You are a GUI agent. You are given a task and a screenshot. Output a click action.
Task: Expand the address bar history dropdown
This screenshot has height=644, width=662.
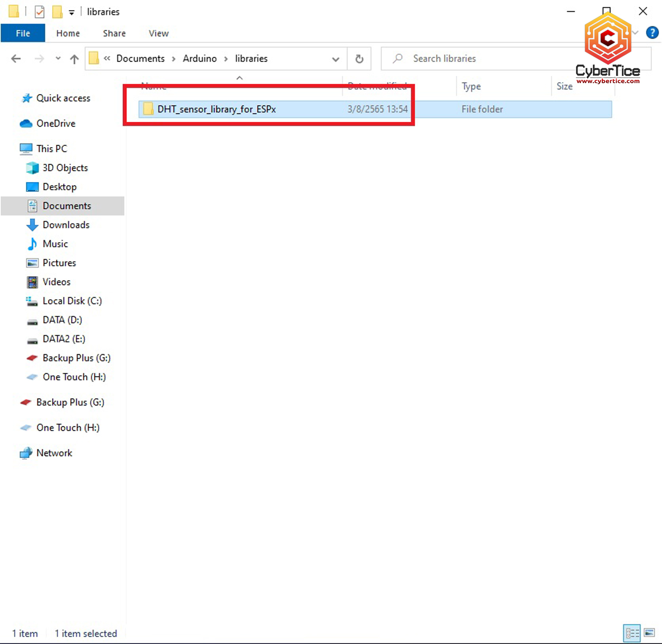335,59
